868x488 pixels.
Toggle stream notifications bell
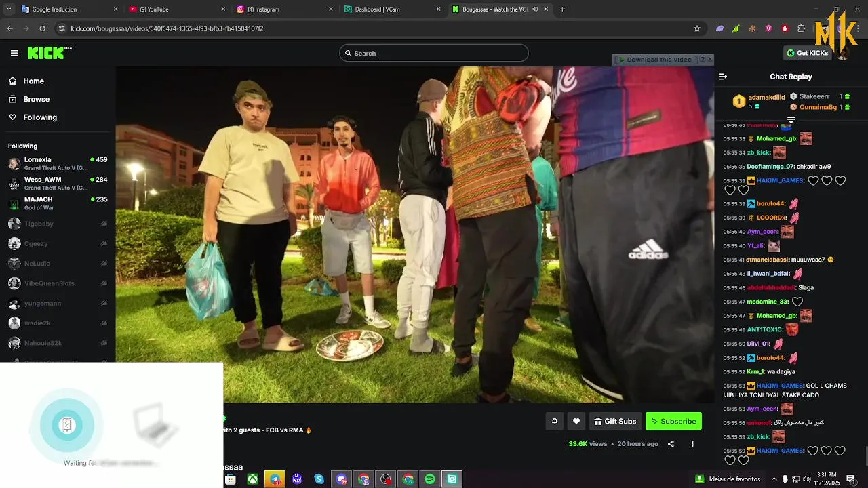(x=554, y=421)
